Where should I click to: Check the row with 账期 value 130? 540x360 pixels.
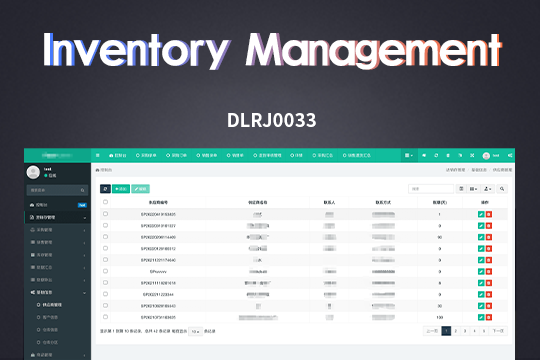[x=105, y=317]
